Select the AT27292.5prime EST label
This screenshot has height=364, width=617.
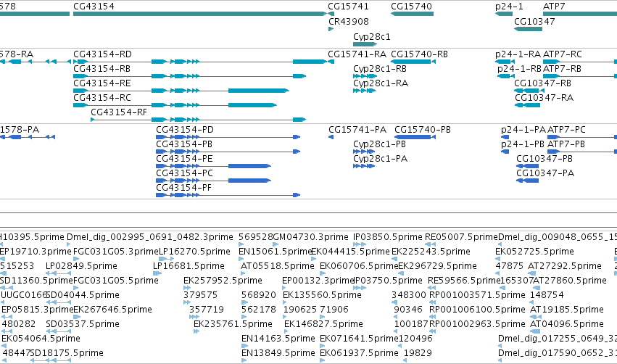tap(564, 266)
